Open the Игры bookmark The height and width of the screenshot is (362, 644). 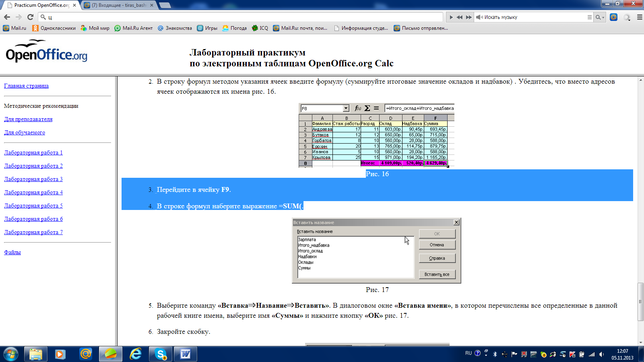207,28
